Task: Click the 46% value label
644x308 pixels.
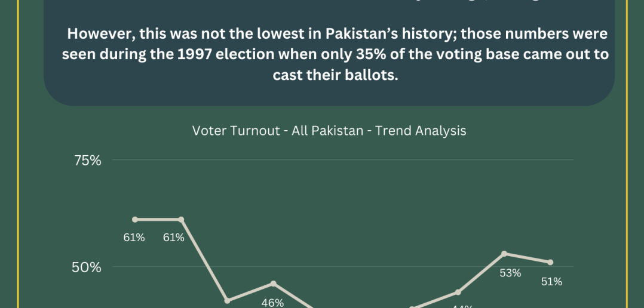Action: (x=272, y=303)
